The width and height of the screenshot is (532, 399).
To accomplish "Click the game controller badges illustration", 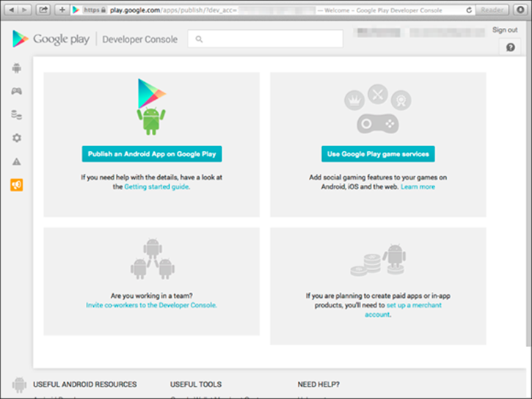I will [378, 109].
